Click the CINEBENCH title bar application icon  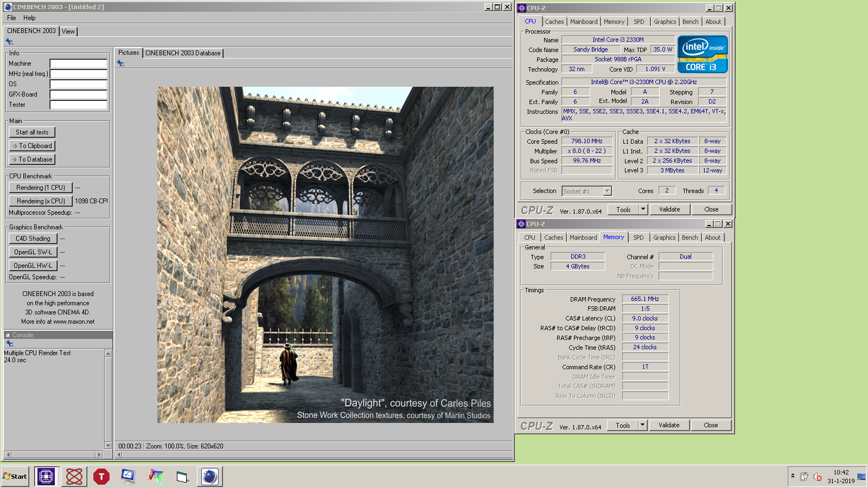pos(8,7)
